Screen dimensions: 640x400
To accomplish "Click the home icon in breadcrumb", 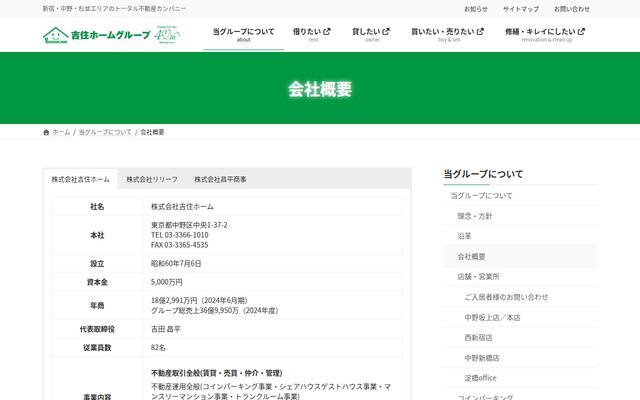I will pos(46,132).
